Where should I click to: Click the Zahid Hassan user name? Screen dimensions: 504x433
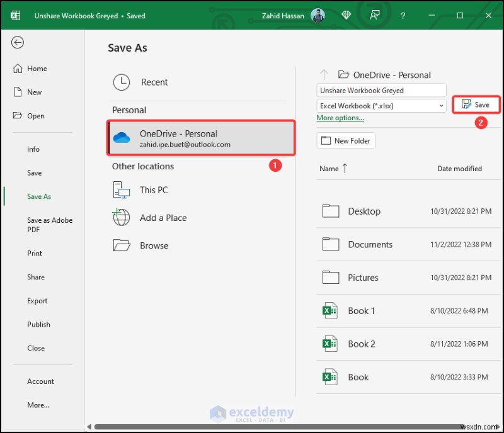283,16
